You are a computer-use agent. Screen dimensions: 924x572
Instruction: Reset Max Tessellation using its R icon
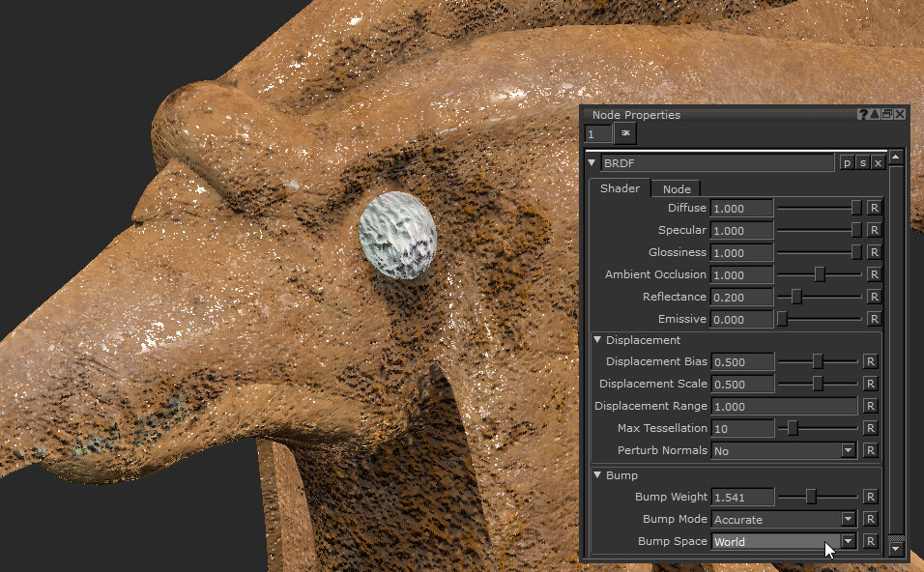(x=874, y=428)
